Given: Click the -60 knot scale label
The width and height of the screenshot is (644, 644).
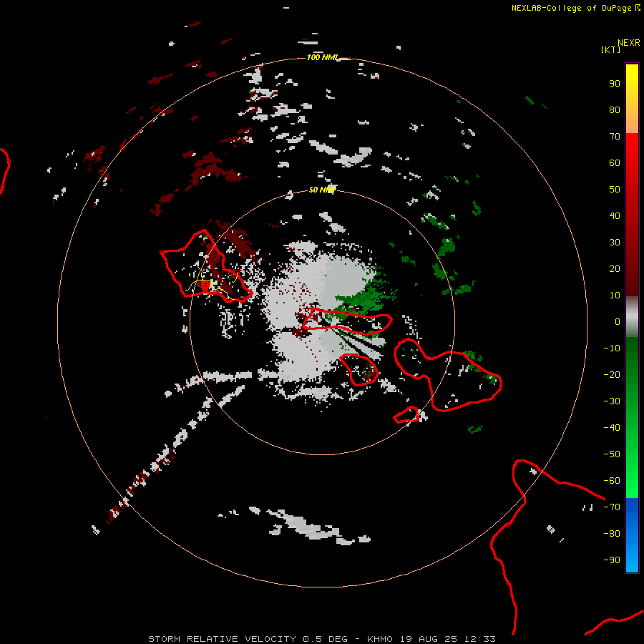Looking at the screenshot, I should pos(612,481).
